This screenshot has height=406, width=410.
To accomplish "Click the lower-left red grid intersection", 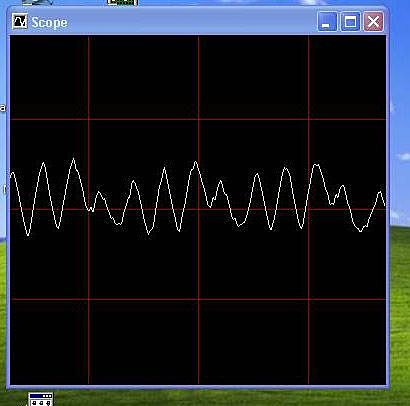I will pos(89,299).
